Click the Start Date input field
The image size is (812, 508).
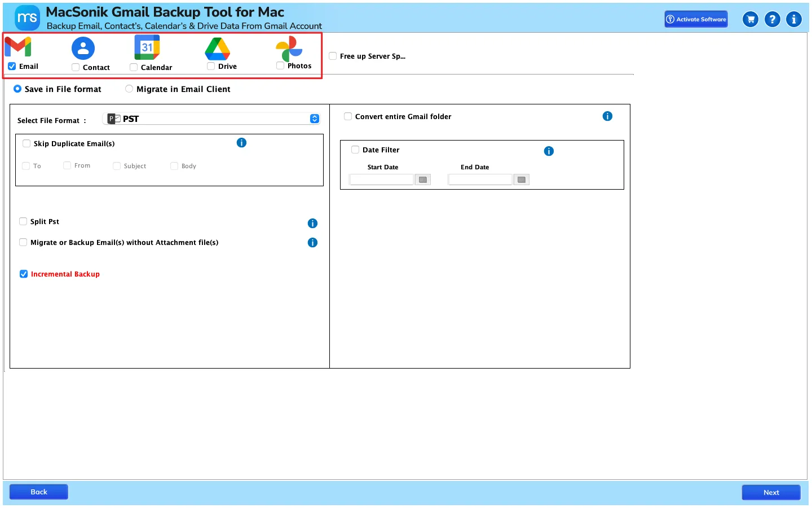382,179
